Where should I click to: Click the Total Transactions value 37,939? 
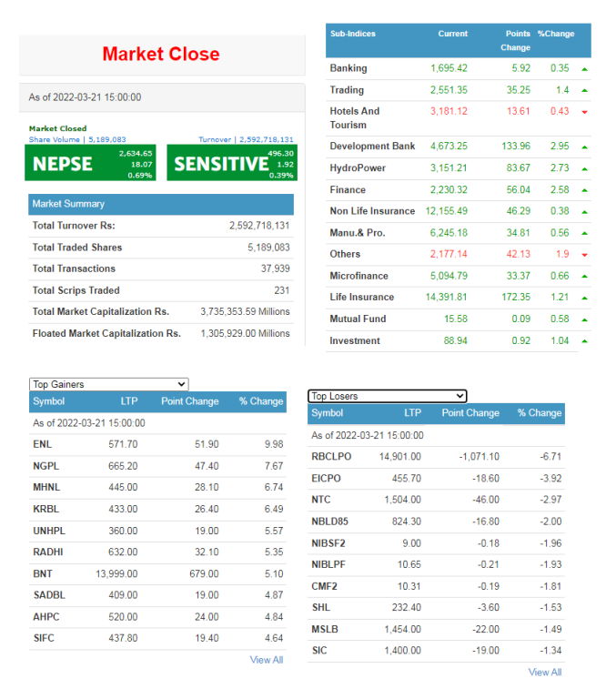click(276, 268)
